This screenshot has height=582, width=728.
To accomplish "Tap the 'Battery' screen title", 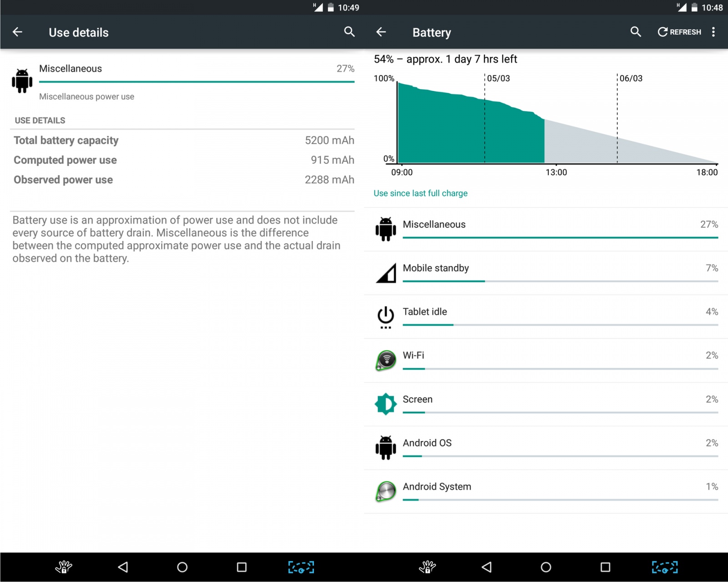I will [x=432, y=33].
